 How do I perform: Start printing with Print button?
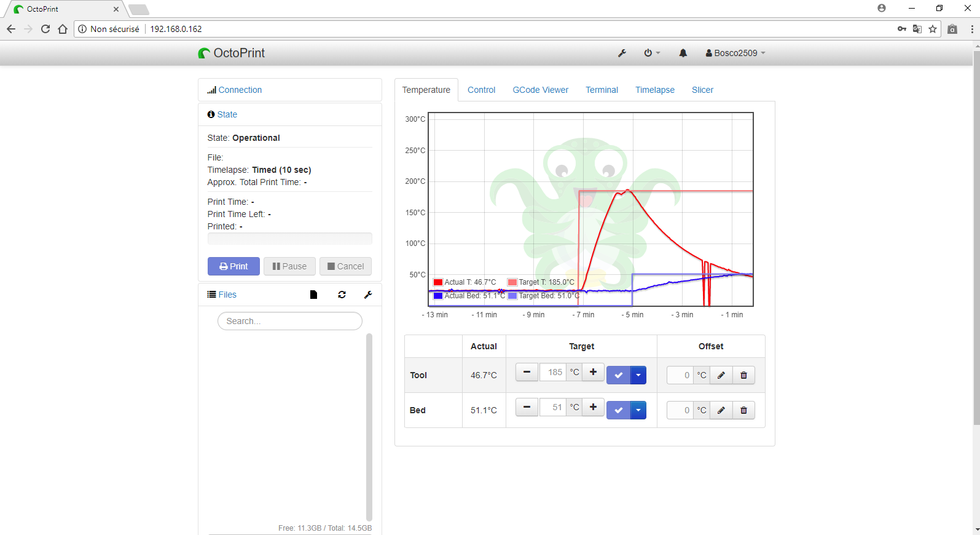pyautogui.click(x=233, y=266)
